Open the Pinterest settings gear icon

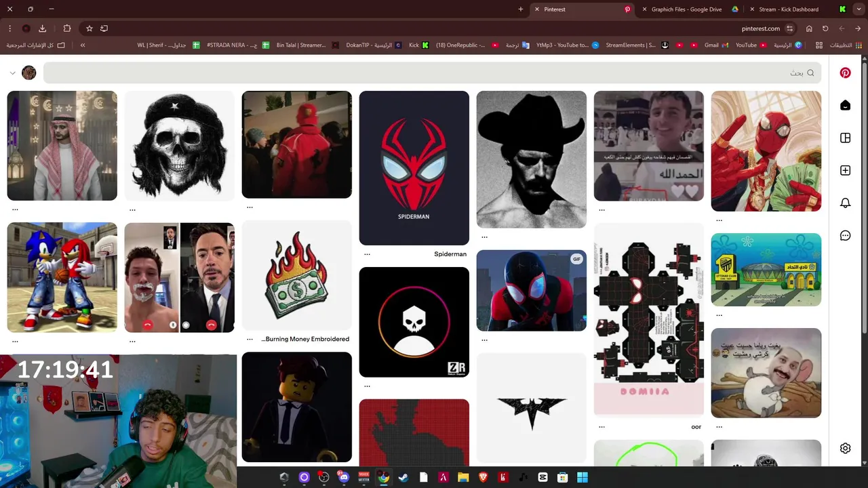[845, 448]
